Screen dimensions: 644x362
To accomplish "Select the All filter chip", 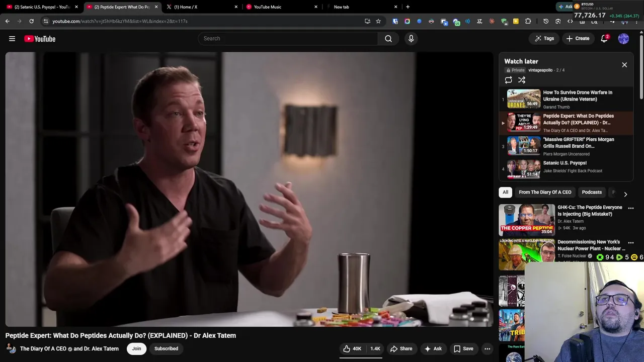I will [x=505, y=192].
